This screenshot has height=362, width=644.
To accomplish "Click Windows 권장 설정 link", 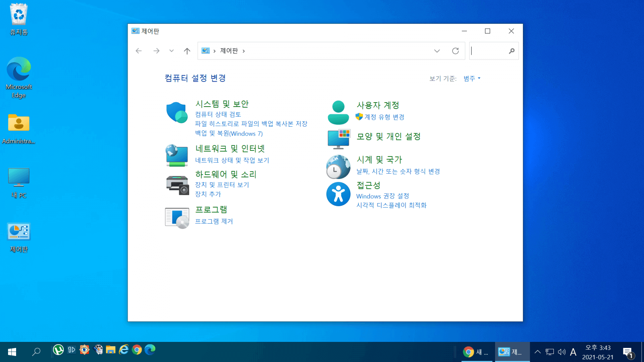I will tap(383, 196).
